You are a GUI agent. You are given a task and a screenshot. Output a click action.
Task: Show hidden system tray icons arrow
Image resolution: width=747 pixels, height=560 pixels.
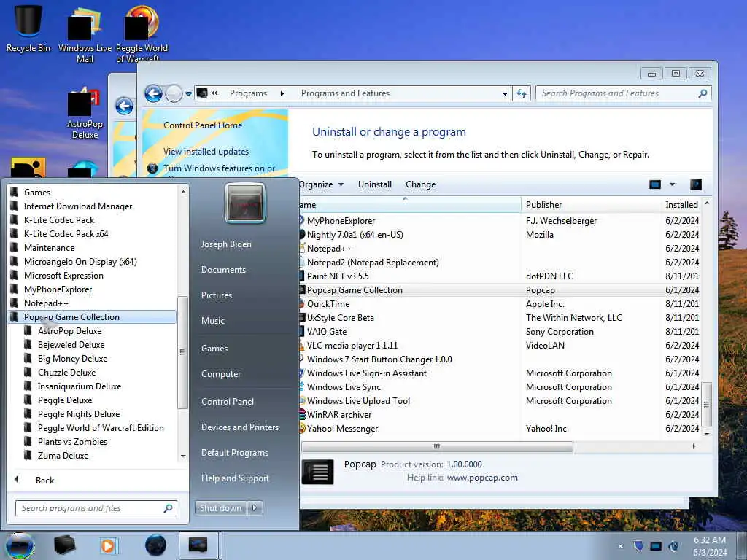point(620,547)
